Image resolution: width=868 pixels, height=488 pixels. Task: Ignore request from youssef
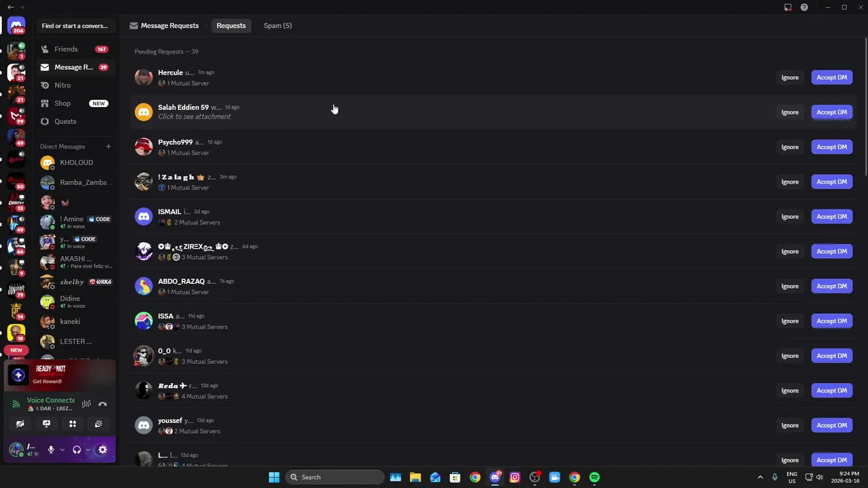tap(790, 425)
